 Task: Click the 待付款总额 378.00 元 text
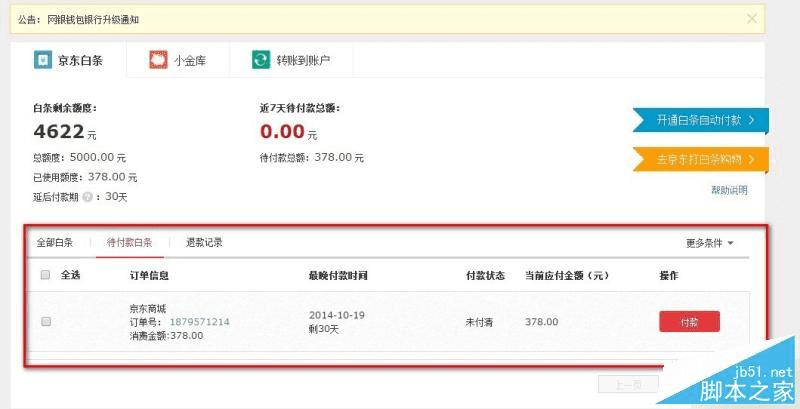point(312,158)
